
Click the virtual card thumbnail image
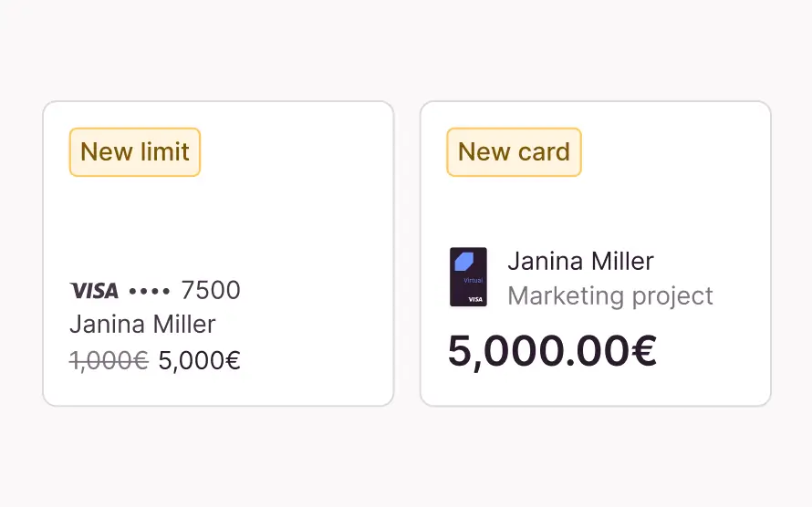coord(468,277)
